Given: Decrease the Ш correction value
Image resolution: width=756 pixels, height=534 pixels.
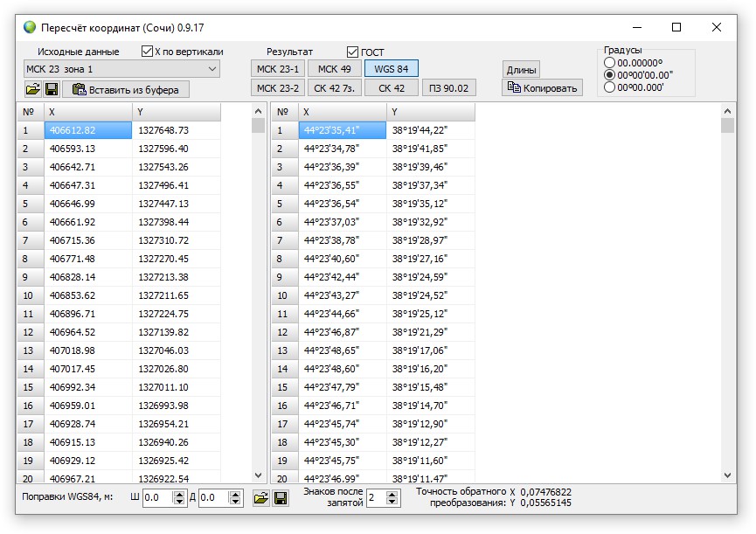Looking at the screenshot, I should coord(179,502).
